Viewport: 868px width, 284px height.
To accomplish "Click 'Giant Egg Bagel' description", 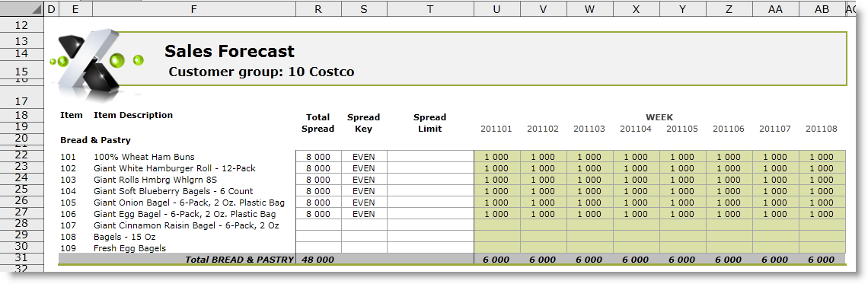I will click(x=184, y=214).
